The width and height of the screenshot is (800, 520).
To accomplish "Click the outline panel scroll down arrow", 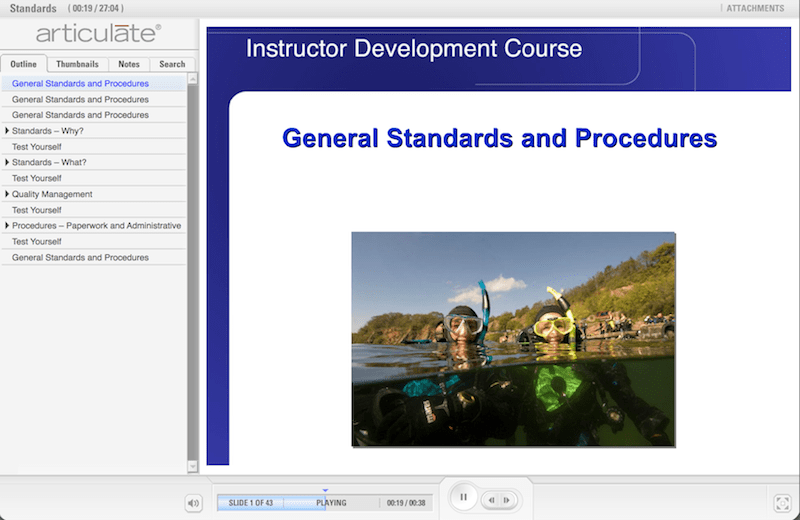I will [192, 466].
